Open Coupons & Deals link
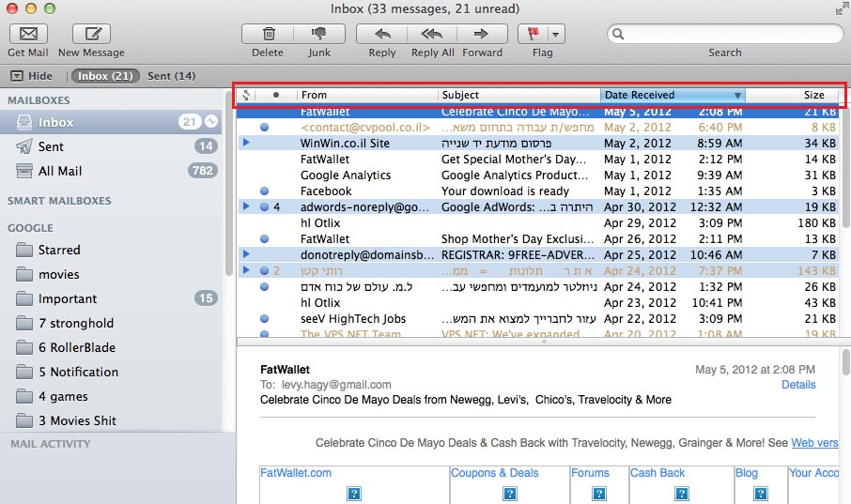851x504 pixels. 494,472
